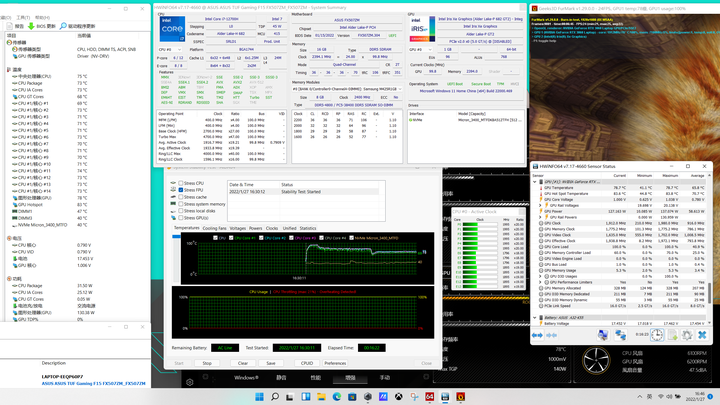720x405 pixels.
Task: Click the clock reset icon in the HWiNFO sensor toolbar
Action: (x=657, y=335)
